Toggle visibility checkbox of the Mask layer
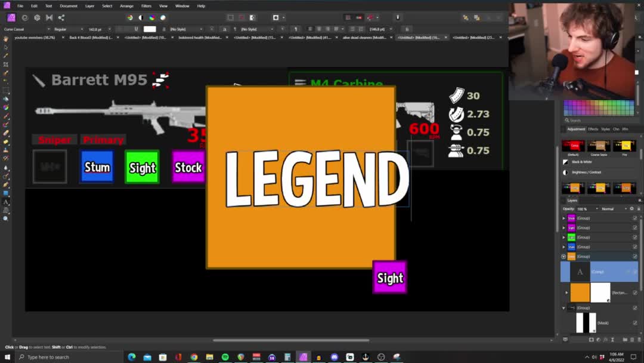644x363 pixels. pos(634,323)
